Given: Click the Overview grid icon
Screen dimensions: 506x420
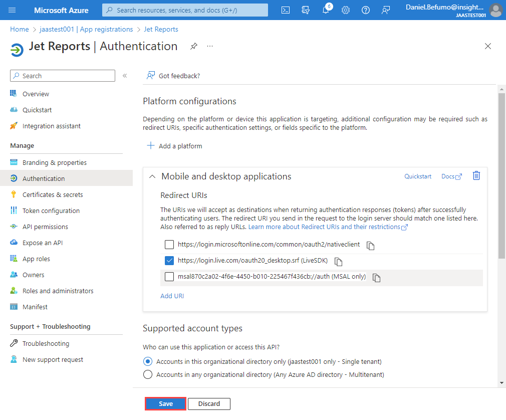Looking at the screenshot, I should pos(14,94).
